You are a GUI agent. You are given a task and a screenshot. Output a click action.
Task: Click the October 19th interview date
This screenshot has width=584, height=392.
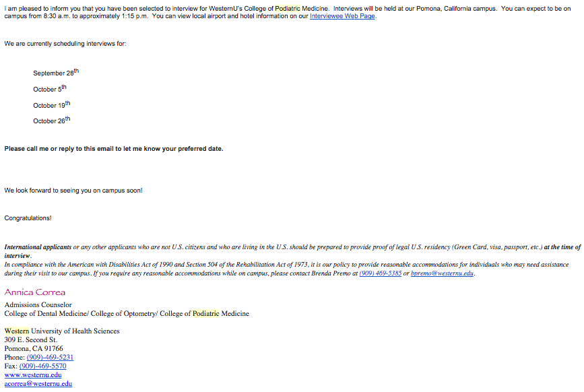pos(51,105)
